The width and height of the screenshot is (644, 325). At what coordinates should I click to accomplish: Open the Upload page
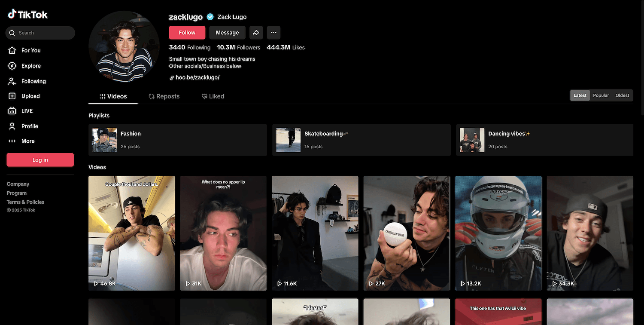(x=30, y=96)
